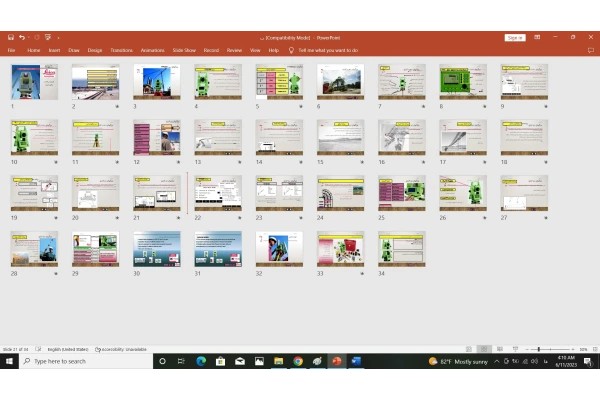
Task: Switch to the Animations tab
Action: (152, 50)
